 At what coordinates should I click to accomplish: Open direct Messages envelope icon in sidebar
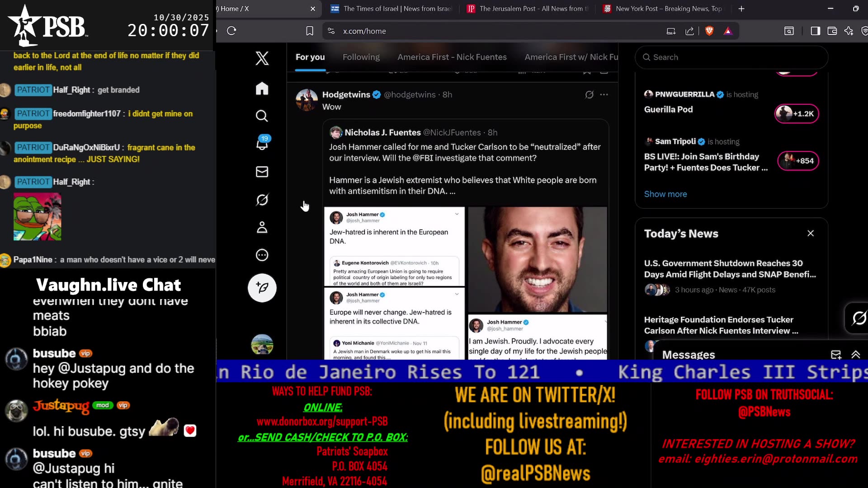click(262, 172)
